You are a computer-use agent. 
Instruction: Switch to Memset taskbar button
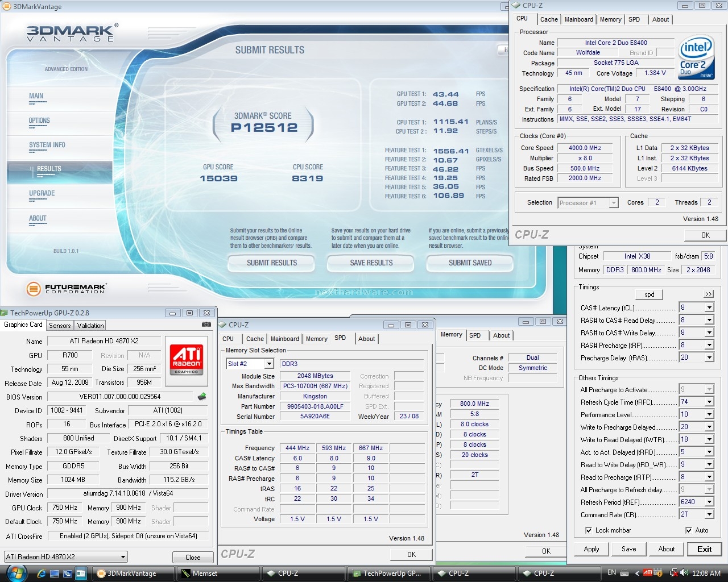[219, 573]
